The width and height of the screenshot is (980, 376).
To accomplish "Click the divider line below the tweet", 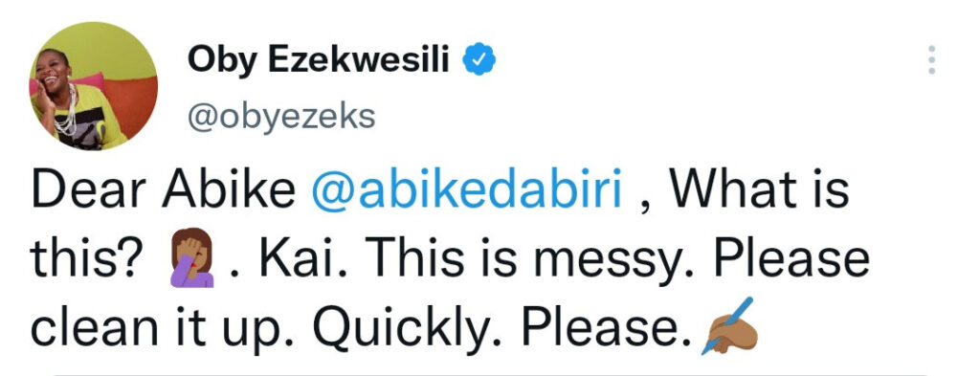I will pyautogui.click(x=490, y=375).
